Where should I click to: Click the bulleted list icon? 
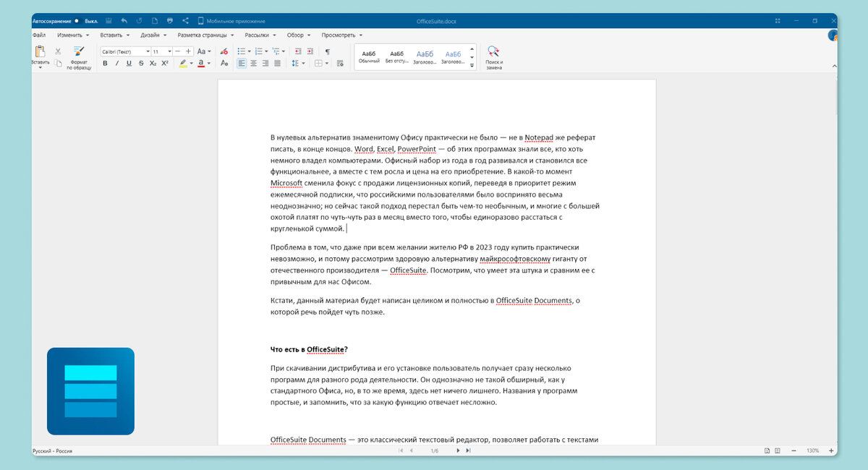(x=242, y=51)
